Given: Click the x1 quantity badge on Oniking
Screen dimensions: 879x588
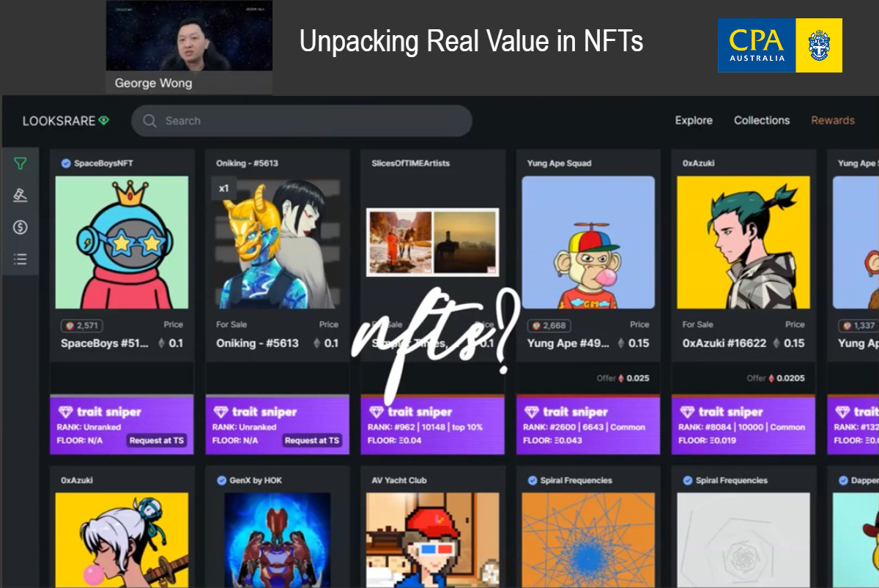Looking at the screenshot, I should point(223,188).
